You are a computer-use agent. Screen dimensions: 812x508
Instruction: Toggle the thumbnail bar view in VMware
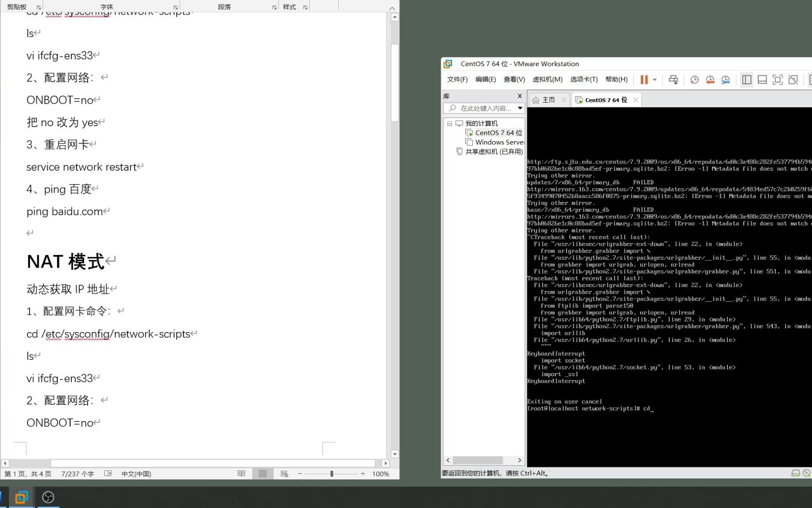point(762,79)
